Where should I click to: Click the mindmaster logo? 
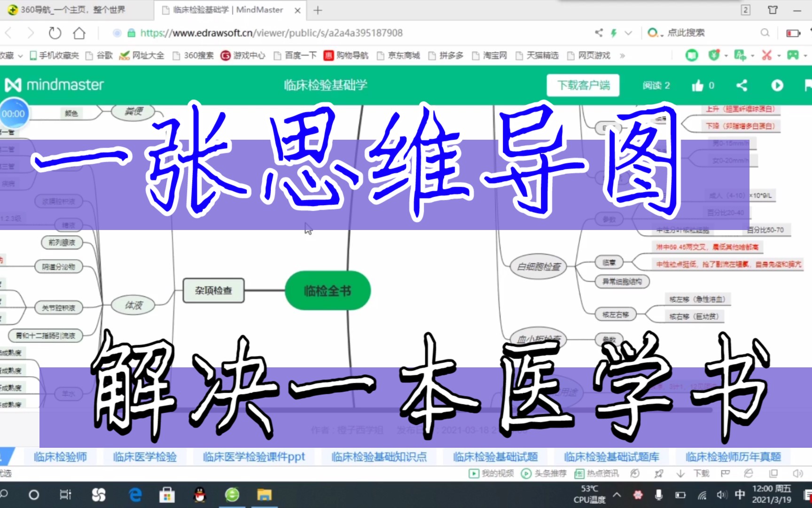pos(55,85)
